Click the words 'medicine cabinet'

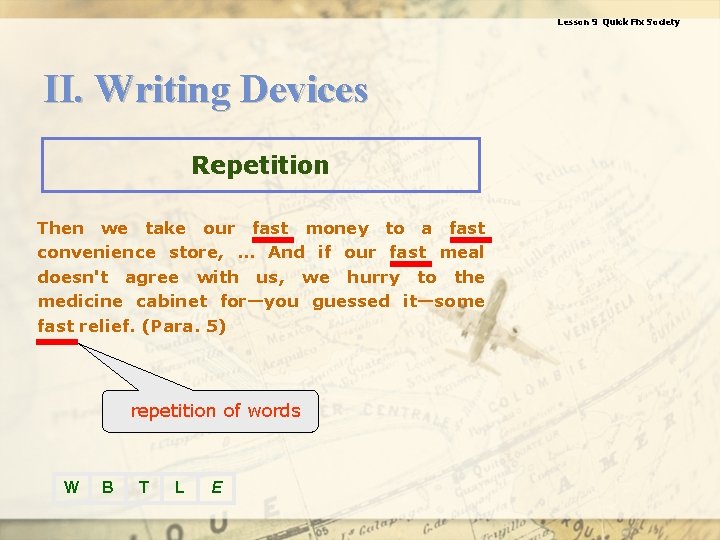[x=123, y=302]
